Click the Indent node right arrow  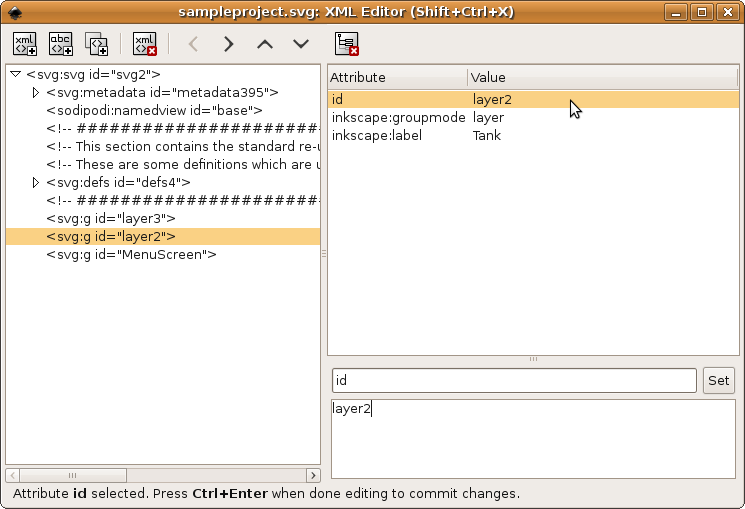pos(229,44)
